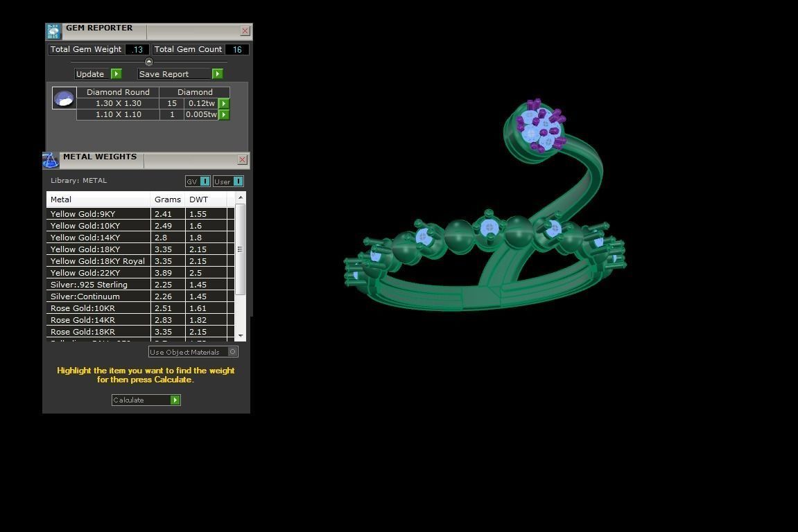This screenshot has height=532, width=798.
Task: Select Silver:.925 Sterling row
Action: tap(141, 285)
